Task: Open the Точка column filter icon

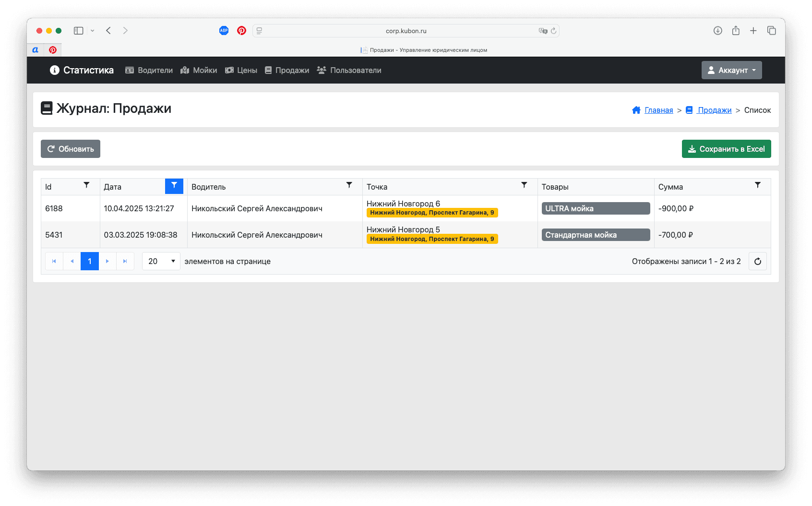Action: click(524, 185)
